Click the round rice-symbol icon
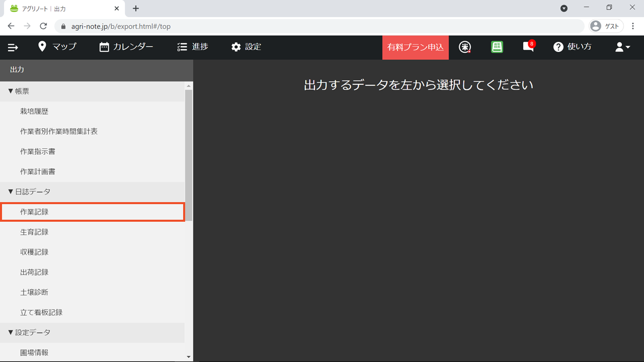The height and width of the screenshot is (362, 644). tap(465, 47)
